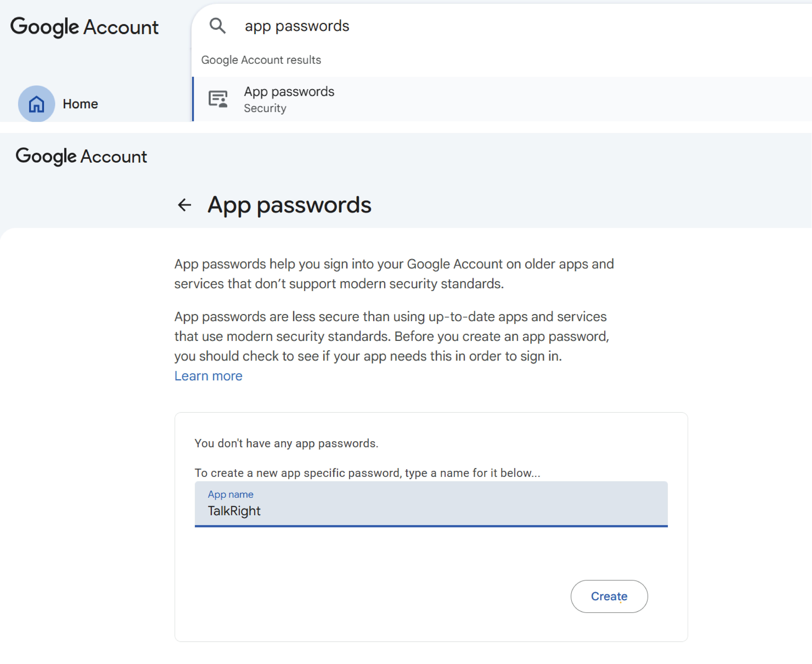Click the search magnifier icon
The width and height of the screenshot is (812, 664).
[x=217, y=26]
